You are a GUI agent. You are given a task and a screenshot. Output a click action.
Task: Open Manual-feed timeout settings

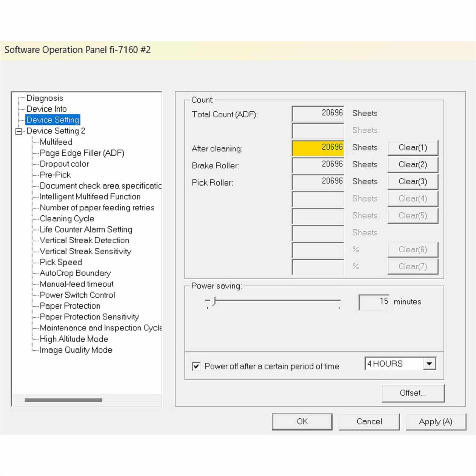click(76, 284)
